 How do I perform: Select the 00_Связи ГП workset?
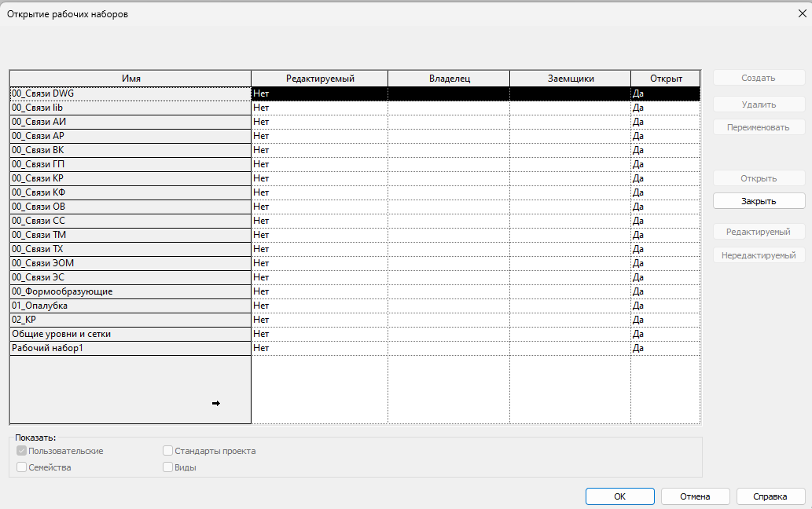130,164
